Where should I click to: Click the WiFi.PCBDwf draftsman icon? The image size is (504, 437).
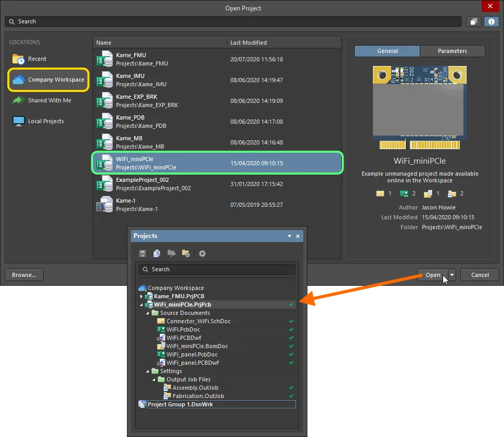pyautogui.click(x=161, y=338)
